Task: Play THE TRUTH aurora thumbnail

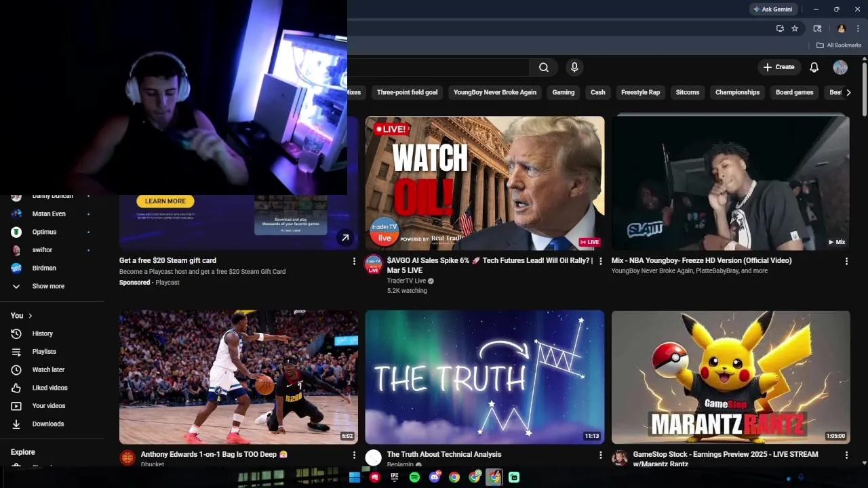Action: 485,378
